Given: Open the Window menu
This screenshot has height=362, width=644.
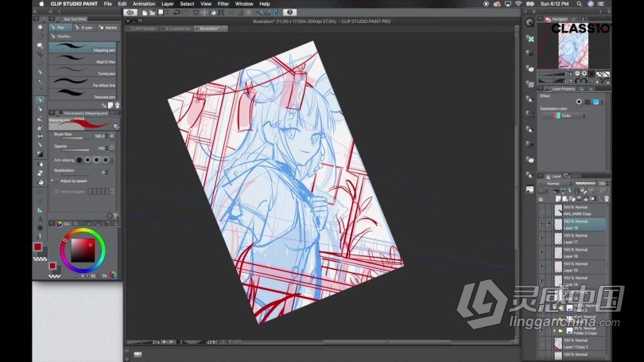Looking at the screenshot, I should [244, 4].
